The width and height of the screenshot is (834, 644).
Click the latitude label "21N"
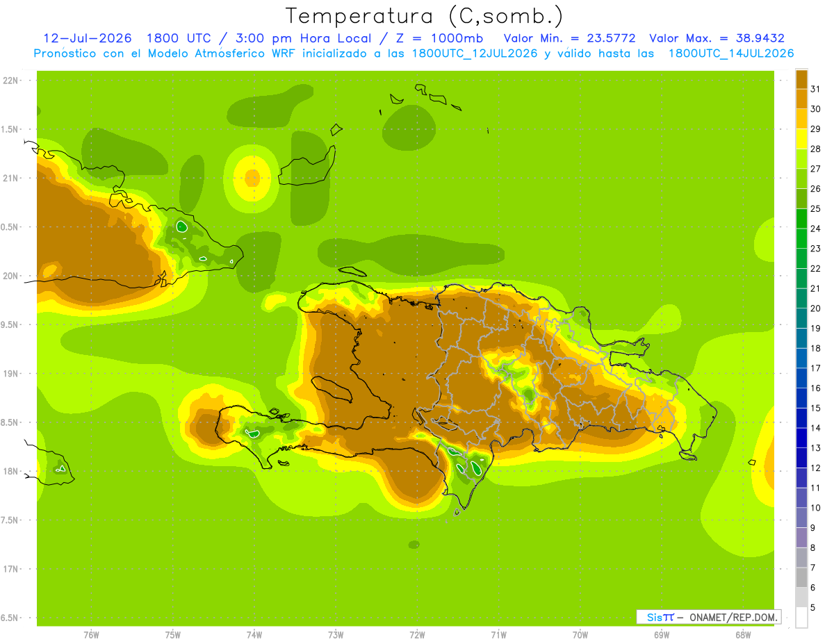click(x=11, y=178)
